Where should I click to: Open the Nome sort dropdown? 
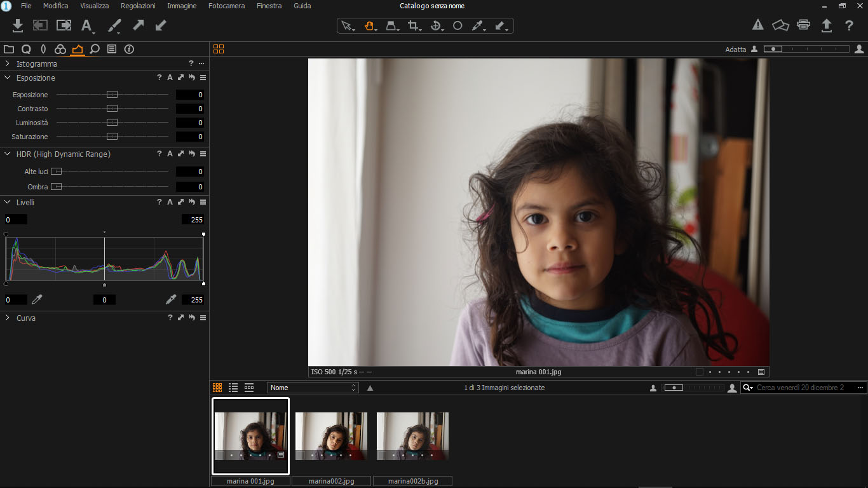click(x=313, y=388)
